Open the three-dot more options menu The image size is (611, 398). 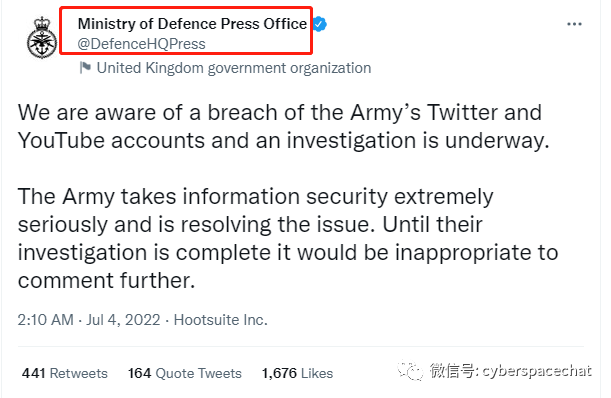[x=574, y=25]
